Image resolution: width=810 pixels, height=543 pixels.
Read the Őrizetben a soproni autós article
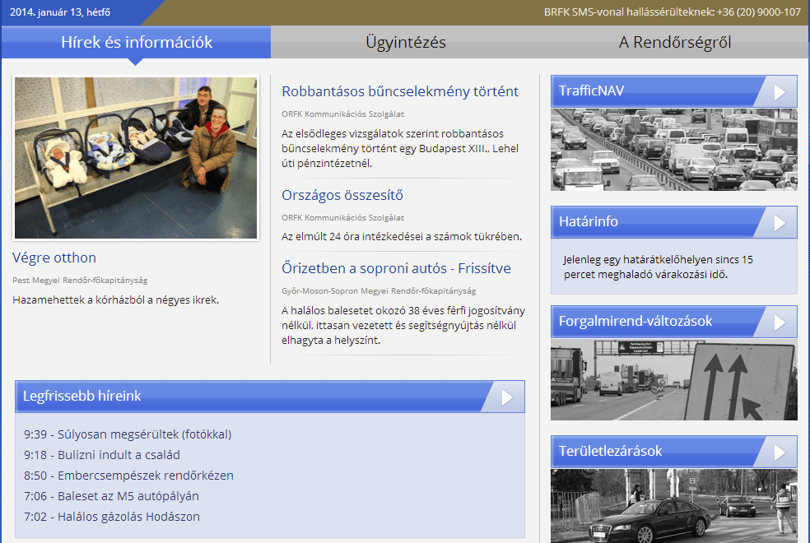point(396,268)
